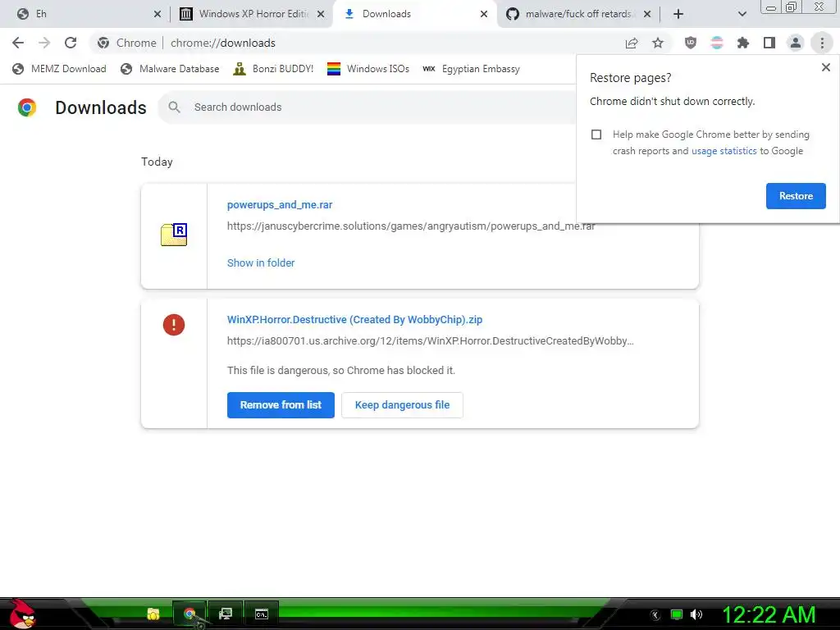Open MEMZ Download bookmark

pyautogui.click(x=59, y=69)
